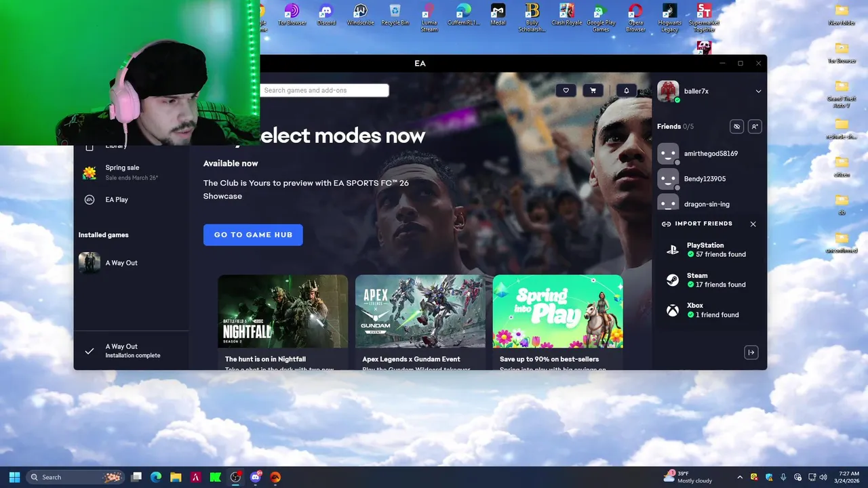Click the baller7x profile avatar
This screenshot has height=488, width=868.
click(x=668, y=91)
